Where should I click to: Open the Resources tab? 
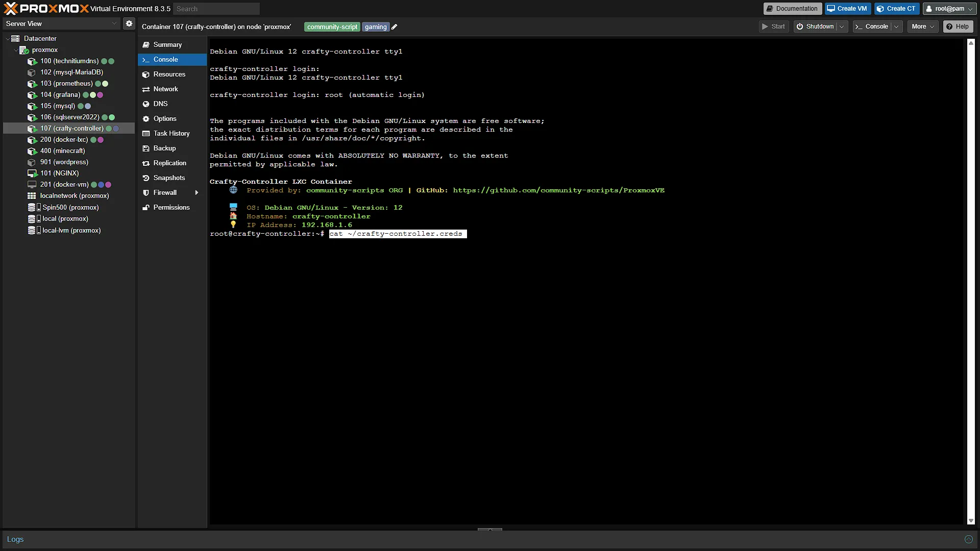172,74
